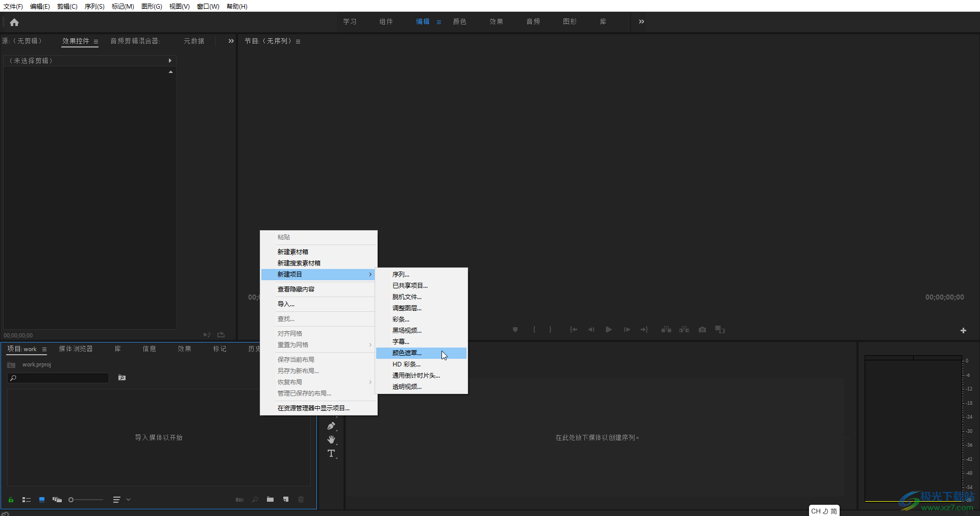The width and height of the screenshot is (980, 516).
Task: Click create search bin icon
Action: [x=122, y=378]
